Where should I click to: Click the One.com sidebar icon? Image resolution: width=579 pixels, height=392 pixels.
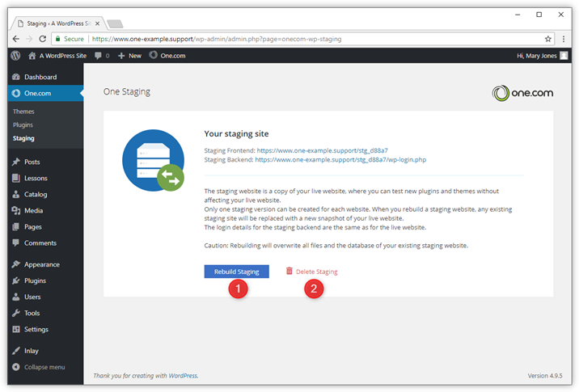click(x=16, y=94)
